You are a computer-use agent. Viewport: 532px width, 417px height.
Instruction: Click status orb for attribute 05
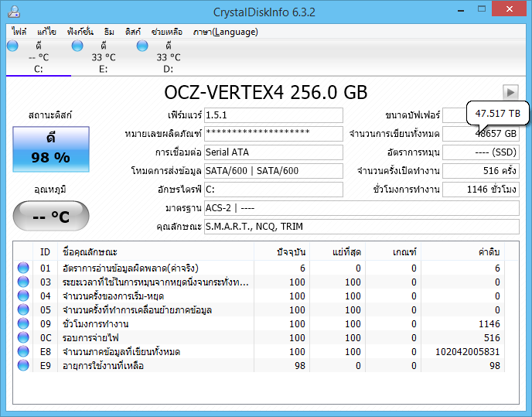pyautogui.click(x=23, y=309)
